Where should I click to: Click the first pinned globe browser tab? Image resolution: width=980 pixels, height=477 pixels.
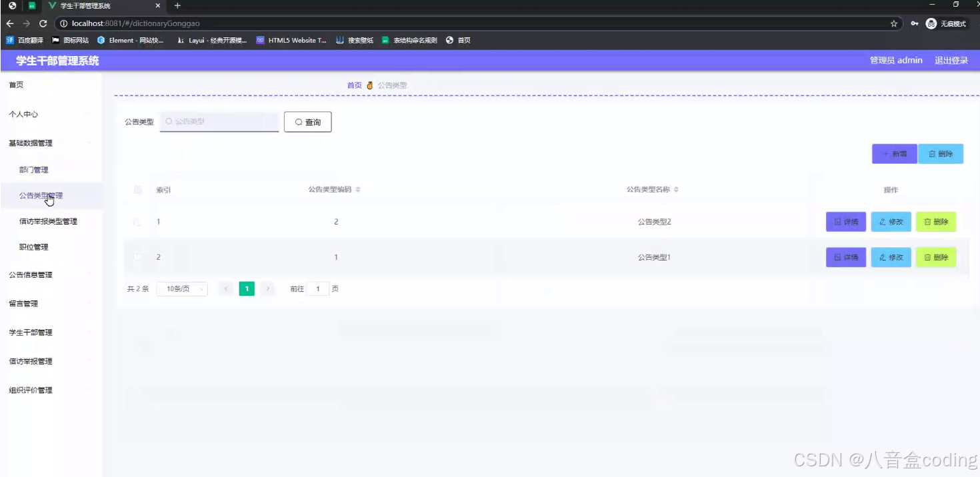[12, 5]
